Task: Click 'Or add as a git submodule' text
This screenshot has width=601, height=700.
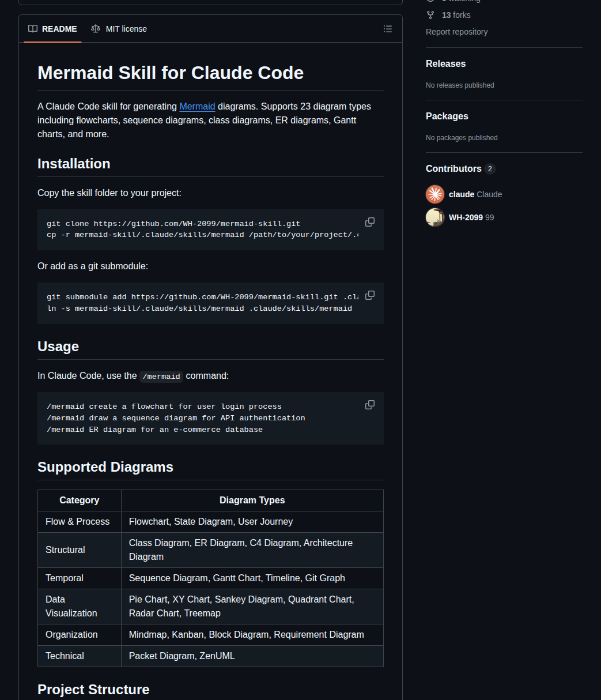Action: (93, 266)
